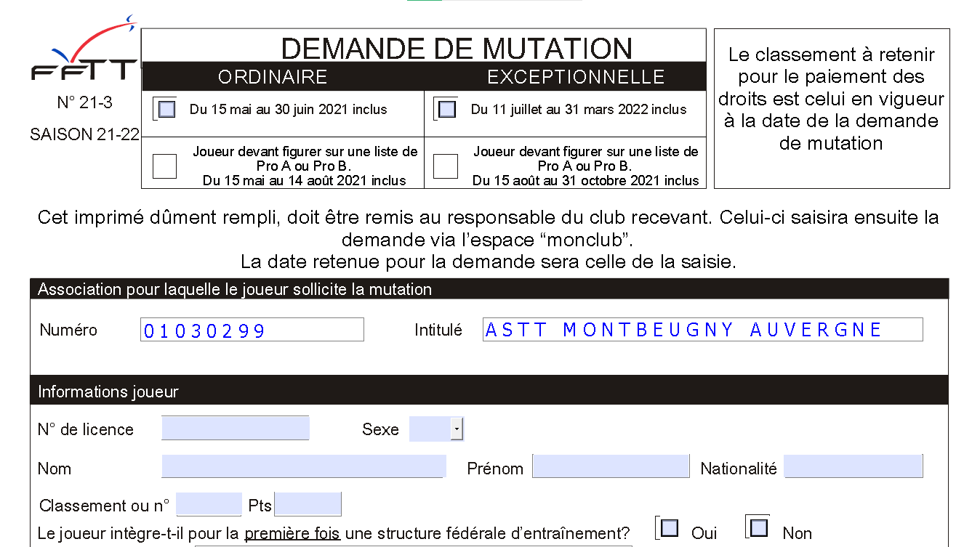The width and height of the screenshot is (980, 547).
Task: Select Non for first-time federal training structure
Action: (759, 527)
